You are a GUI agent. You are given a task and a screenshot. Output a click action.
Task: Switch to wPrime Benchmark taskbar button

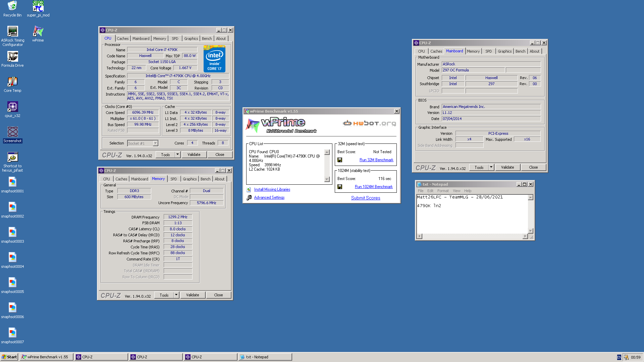click(x=46, y=357)
